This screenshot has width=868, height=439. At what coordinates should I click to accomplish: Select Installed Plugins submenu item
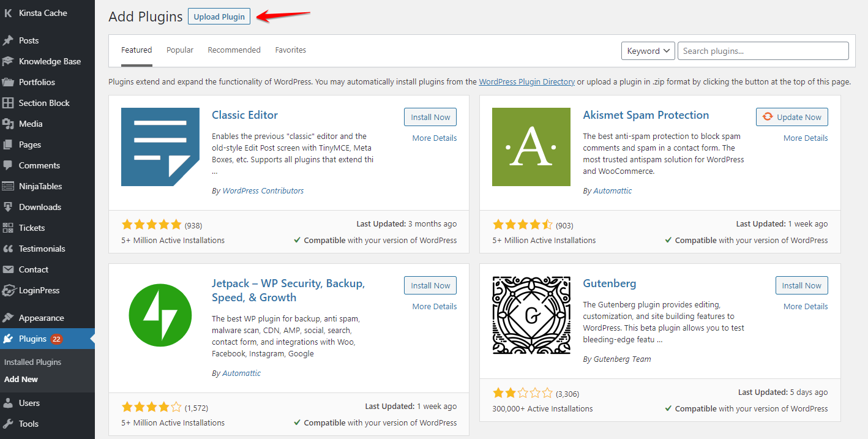(x=33, y=362)
